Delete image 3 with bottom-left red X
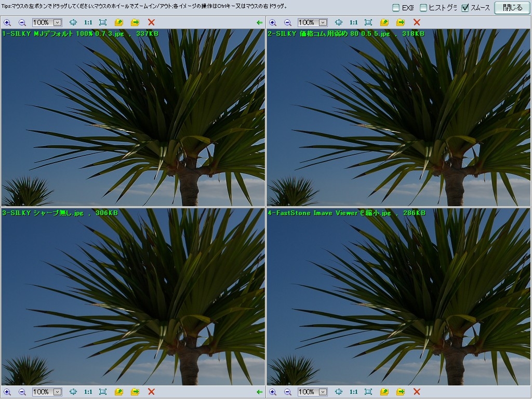 pyautogui.click(x=151, y=392)
